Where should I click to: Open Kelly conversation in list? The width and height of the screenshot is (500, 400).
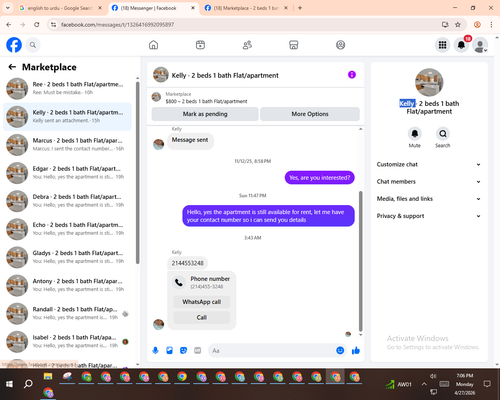click(67, 117)
